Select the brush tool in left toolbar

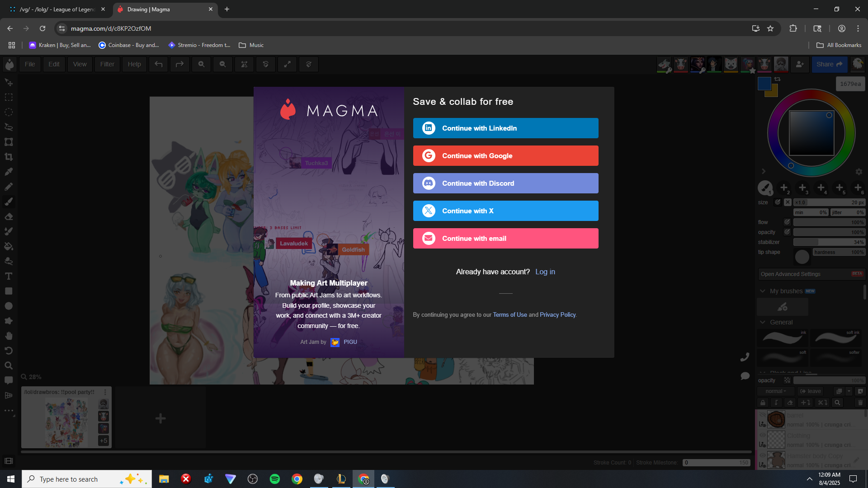coord(9,202)
